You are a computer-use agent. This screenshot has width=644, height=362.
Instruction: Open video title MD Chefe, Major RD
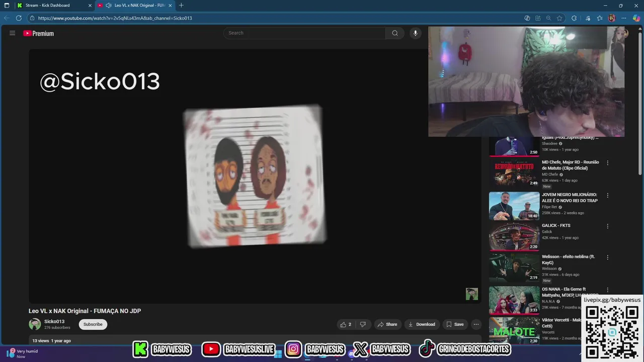tap(571, 165)
